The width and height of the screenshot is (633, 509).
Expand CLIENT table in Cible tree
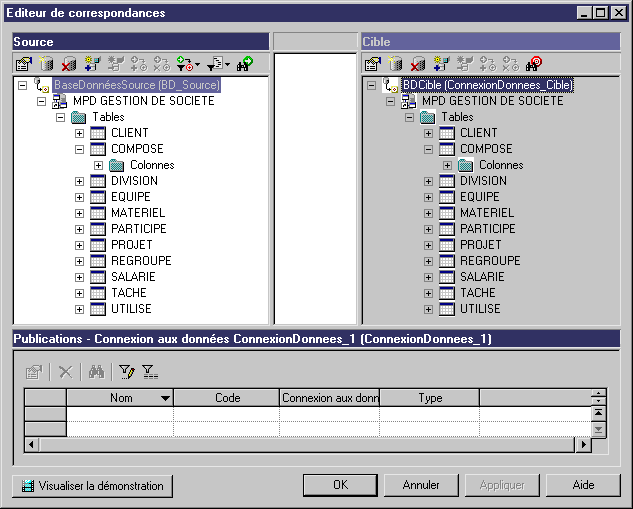coord(428,133)
